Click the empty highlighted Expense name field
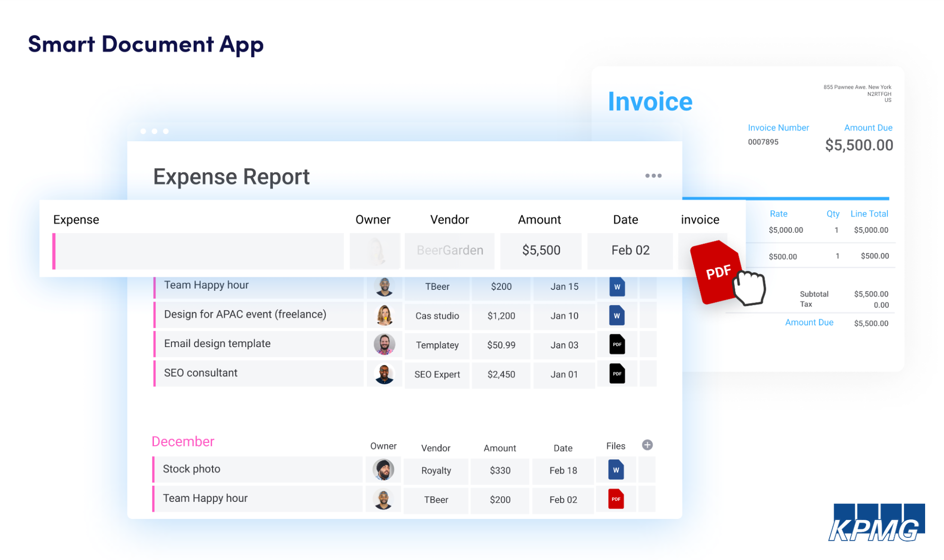 click(x=199, y=251)
